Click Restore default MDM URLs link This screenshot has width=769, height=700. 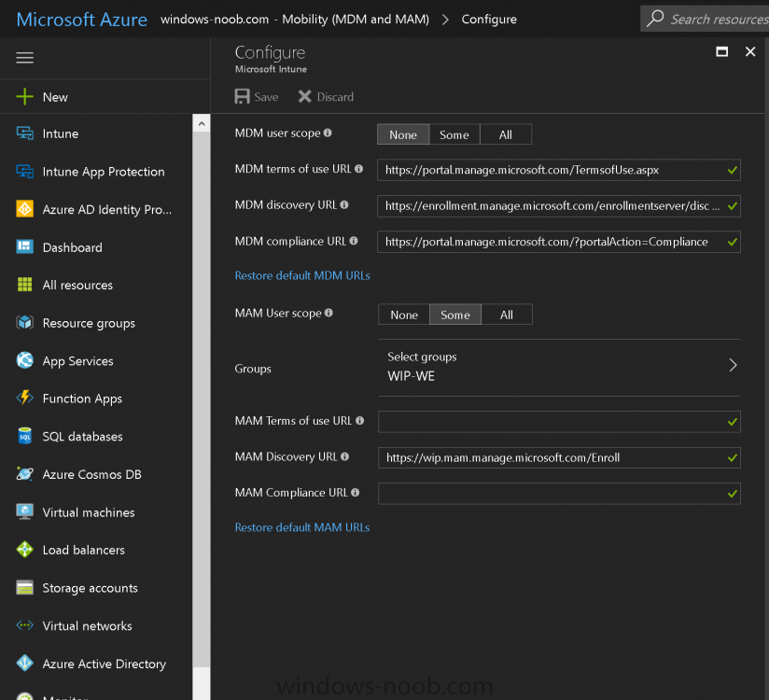[302, 275]
